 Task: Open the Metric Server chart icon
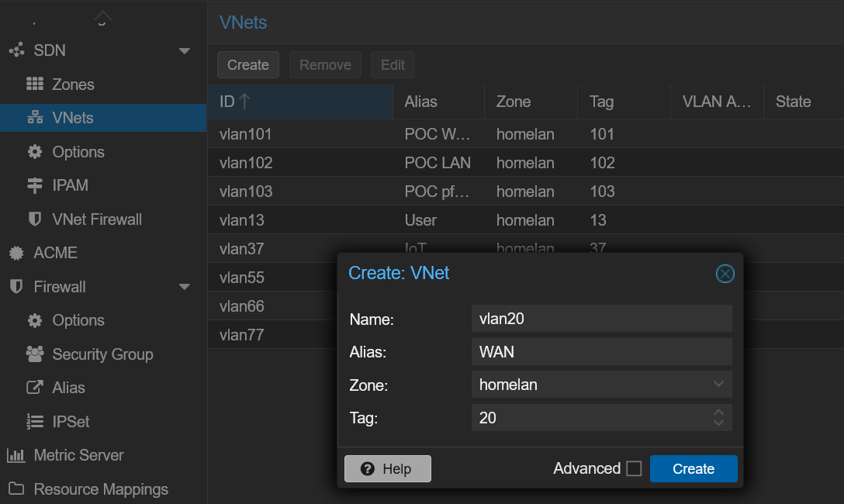[17, 455]
